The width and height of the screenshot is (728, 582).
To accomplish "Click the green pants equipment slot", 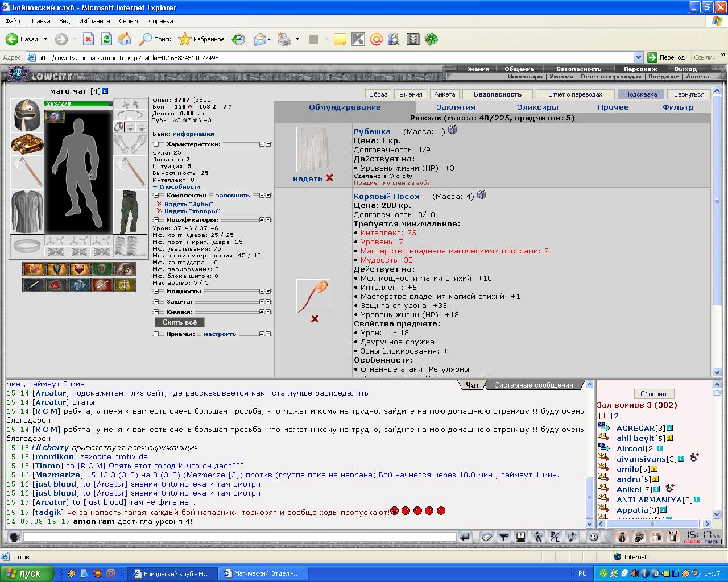I will tap(130, 212).
